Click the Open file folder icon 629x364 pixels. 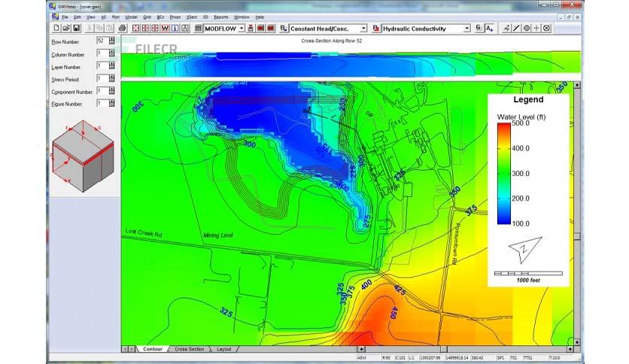66,29
